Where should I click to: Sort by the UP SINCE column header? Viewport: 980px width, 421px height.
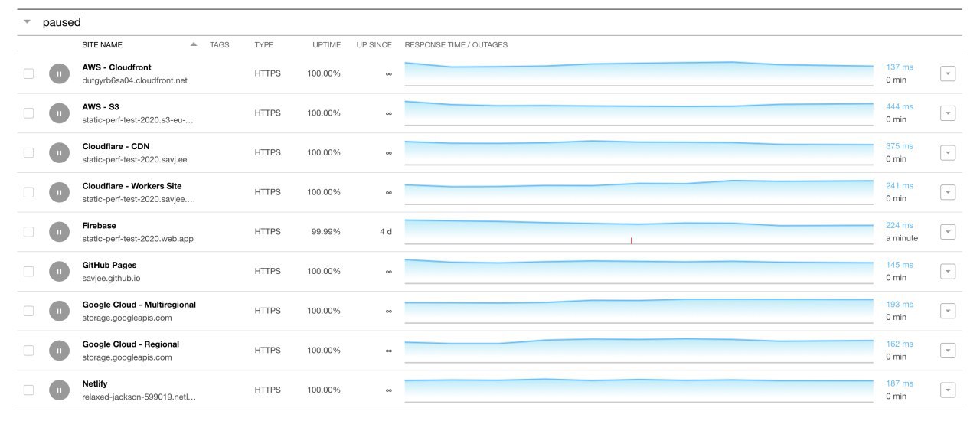click(x=374, y=45)
